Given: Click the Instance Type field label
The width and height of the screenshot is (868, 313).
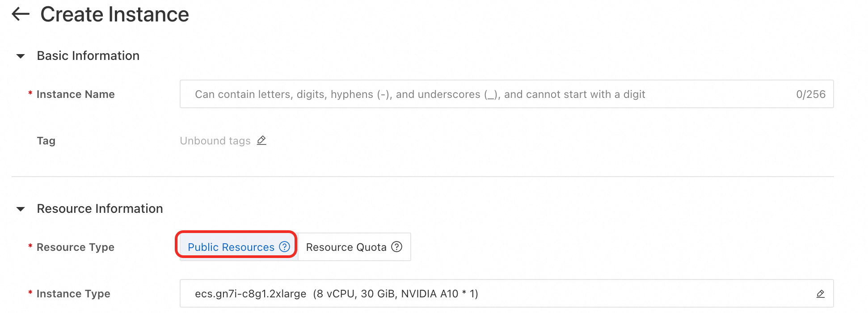Looking at the screenshot, I should point(73,294).
